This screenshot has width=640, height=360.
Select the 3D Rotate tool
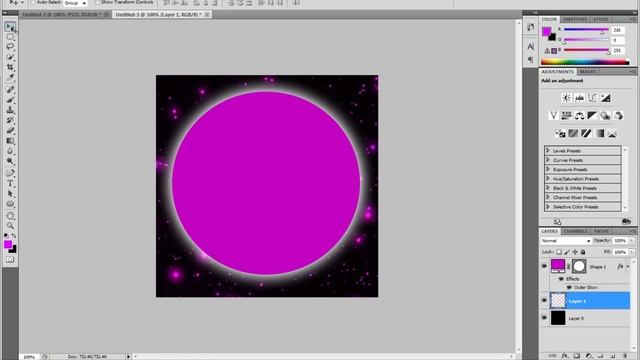click(x=10, y=216)
